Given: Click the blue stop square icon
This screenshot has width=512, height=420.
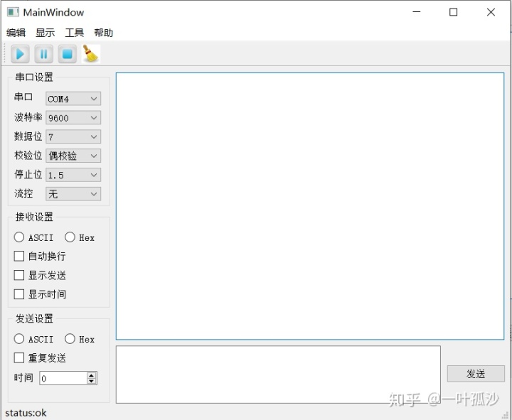Looking at the screenshot, I should click(x=68, y=54).
